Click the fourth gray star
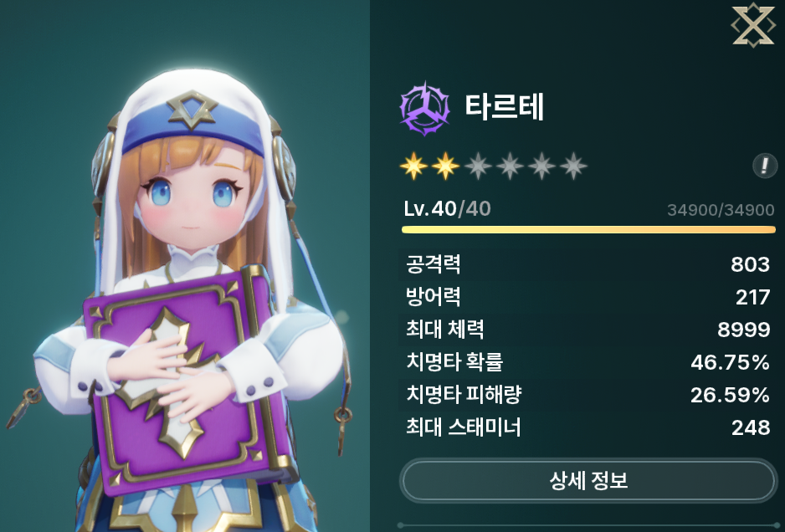The image size is (785, 532). click(x=510, y=166)
